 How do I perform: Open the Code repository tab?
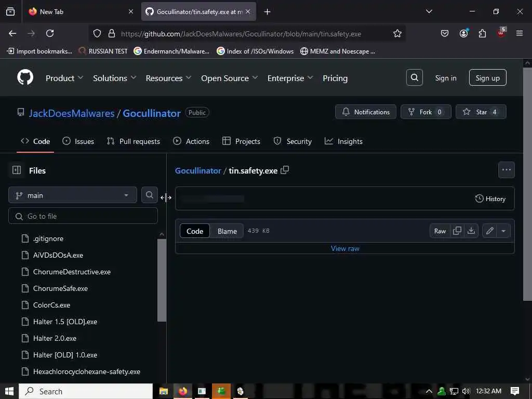[x=35, y=141]
